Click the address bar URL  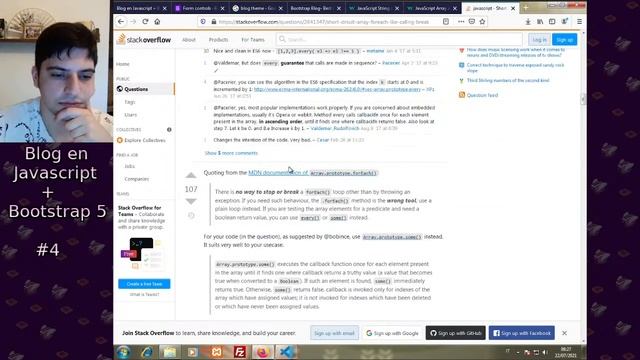[x=324, y=22]
